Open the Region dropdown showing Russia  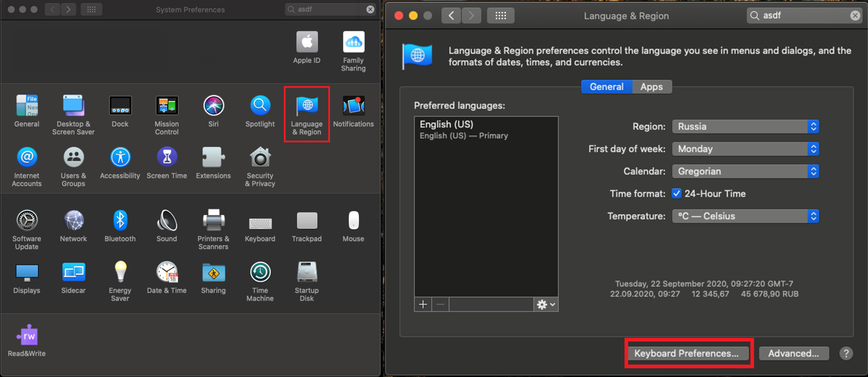point(746,126)
